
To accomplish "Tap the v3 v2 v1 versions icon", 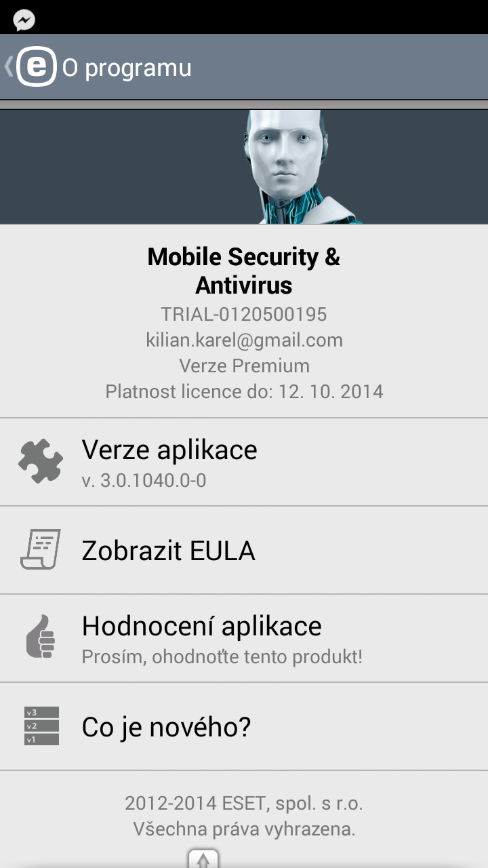I will (x=41, y=726).
